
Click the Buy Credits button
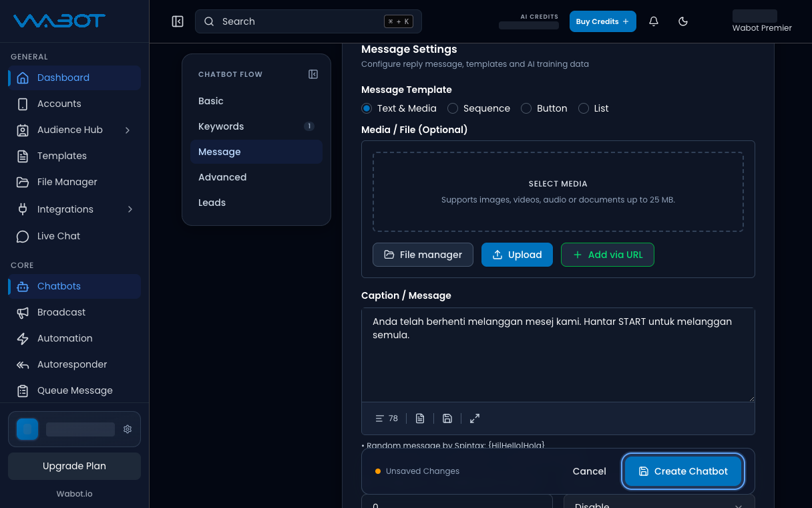click(602, 21)
